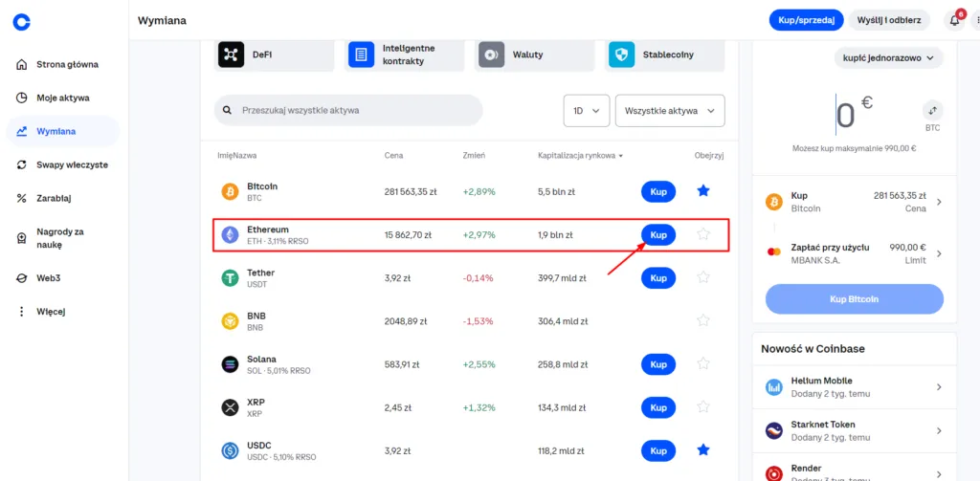
Task: Open the Wszystkie aktywa filter dropdown
Action: point(670,111)
